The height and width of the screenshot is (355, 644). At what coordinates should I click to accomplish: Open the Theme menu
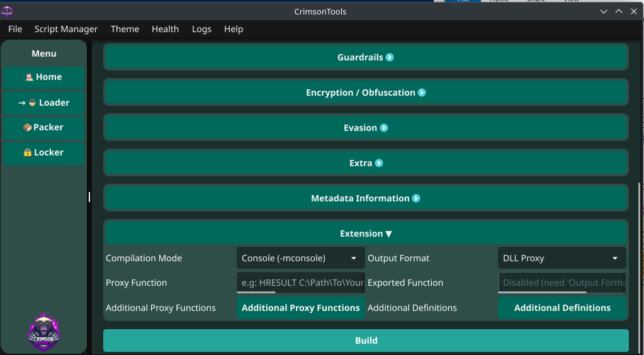125,29
